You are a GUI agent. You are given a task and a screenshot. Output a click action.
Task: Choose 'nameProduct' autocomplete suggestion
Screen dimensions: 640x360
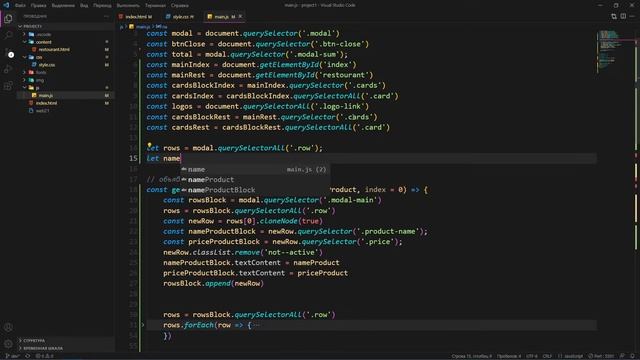point(255,180)
